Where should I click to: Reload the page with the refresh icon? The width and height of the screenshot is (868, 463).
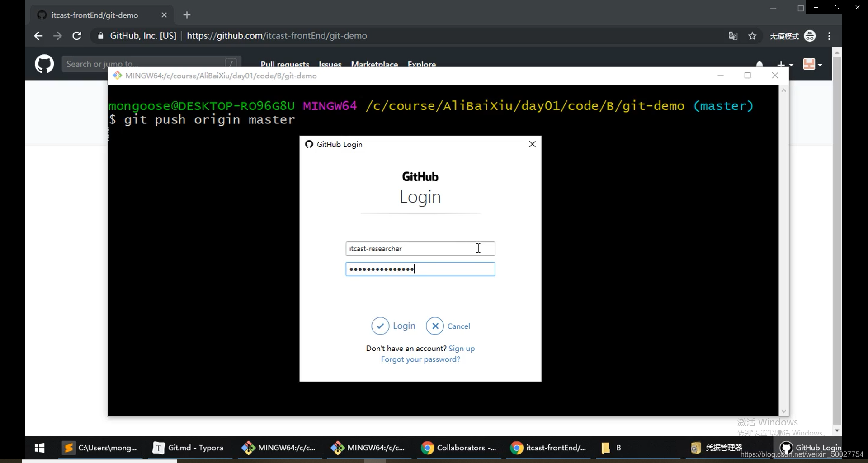[x=76, y=36]
